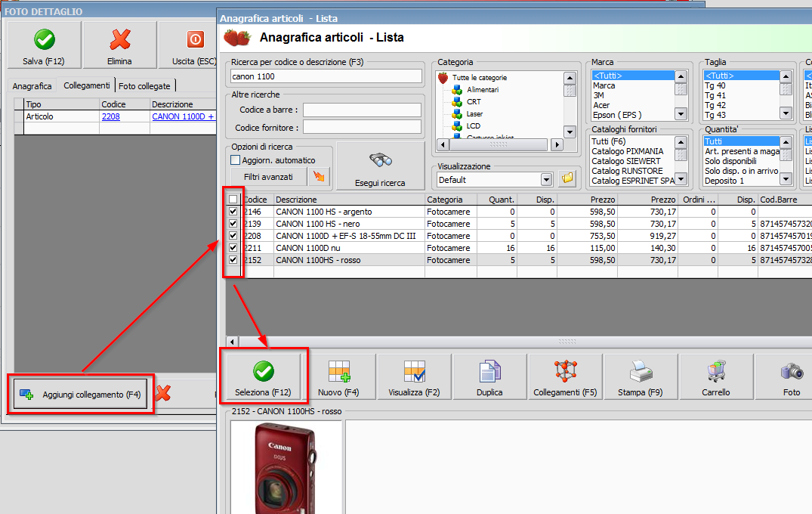Click red X icon beside Aggiungi collegamento
Viewport: 812px width, 514px height.
click(163, 393)
